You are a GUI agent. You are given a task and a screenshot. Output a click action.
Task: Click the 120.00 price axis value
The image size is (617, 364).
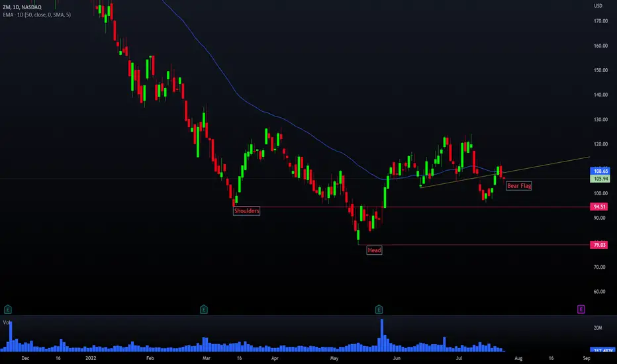pyautogui.click(x=600, y=144)
